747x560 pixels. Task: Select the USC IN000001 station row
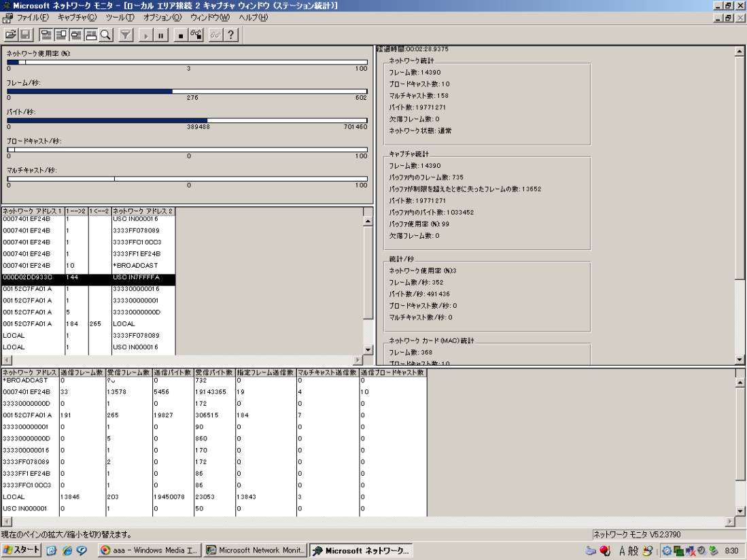click(x=214, y=508)
